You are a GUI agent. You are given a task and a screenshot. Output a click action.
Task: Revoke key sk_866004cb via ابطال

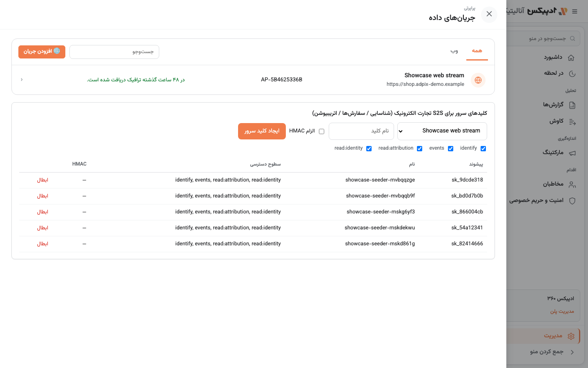click(x=42, y=212)
